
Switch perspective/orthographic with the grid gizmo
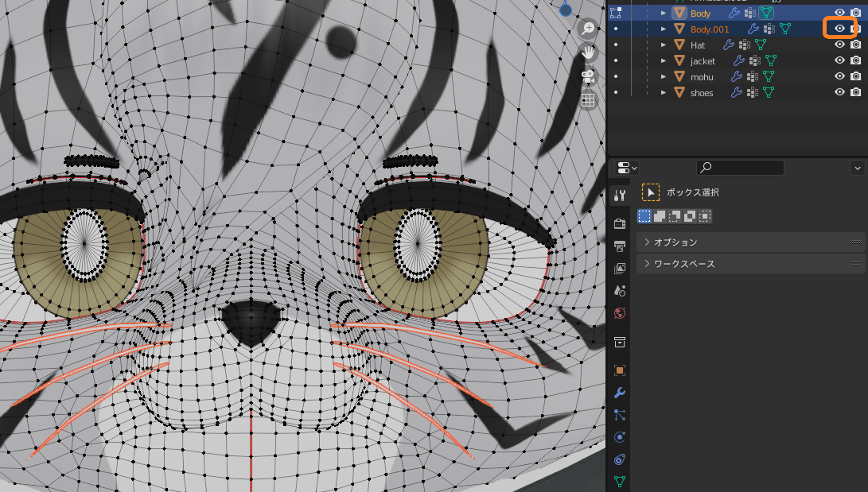point(587,101)
